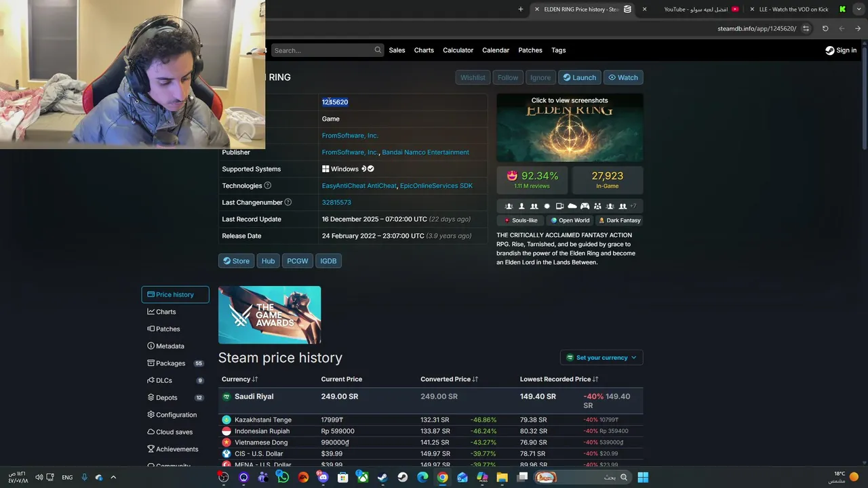The width and height of the screenshot is (868, 488).
Task: Open the PCGW button
Action: pyautogui.click(x=298, y=261)
